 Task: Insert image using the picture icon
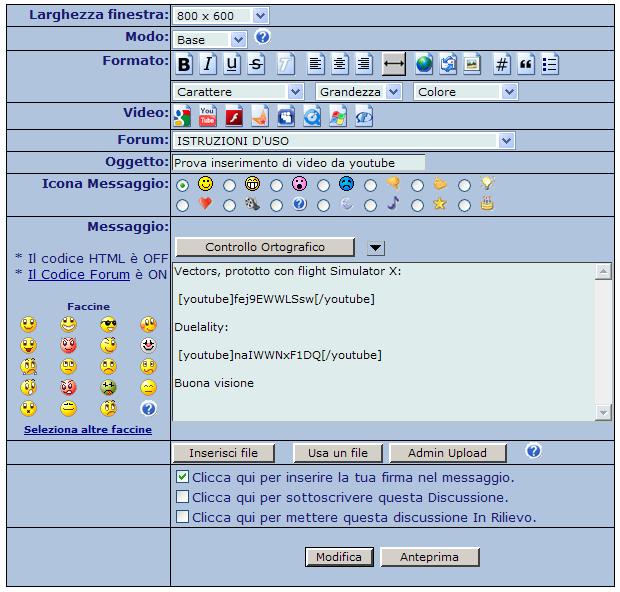(472, 64)
